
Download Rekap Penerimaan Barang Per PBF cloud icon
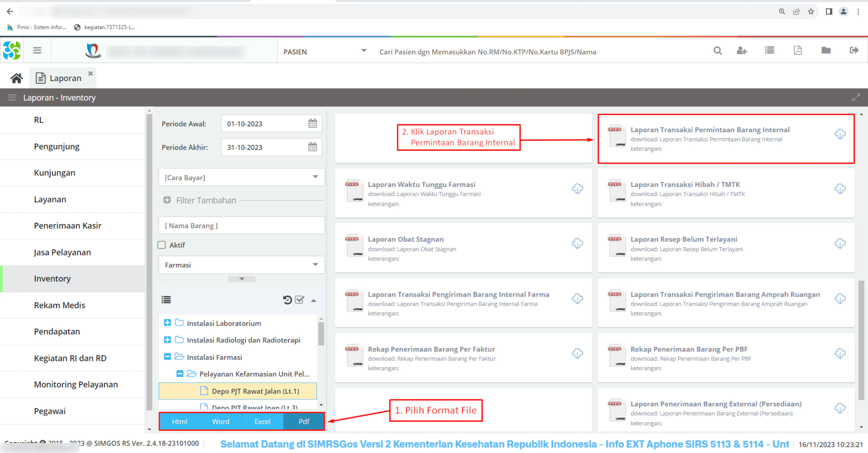[x=840, y=353]
